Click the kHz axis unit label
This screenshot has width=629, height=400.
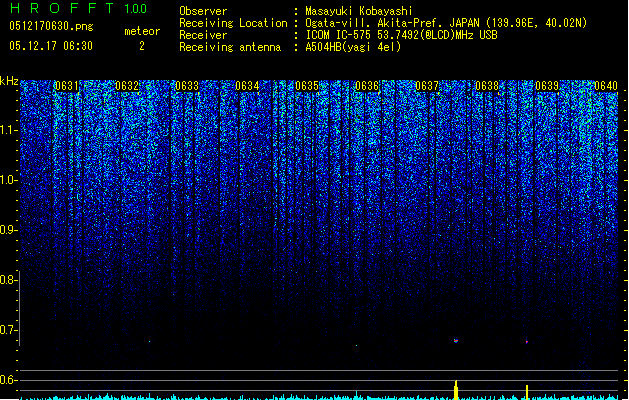coord(9,81)
